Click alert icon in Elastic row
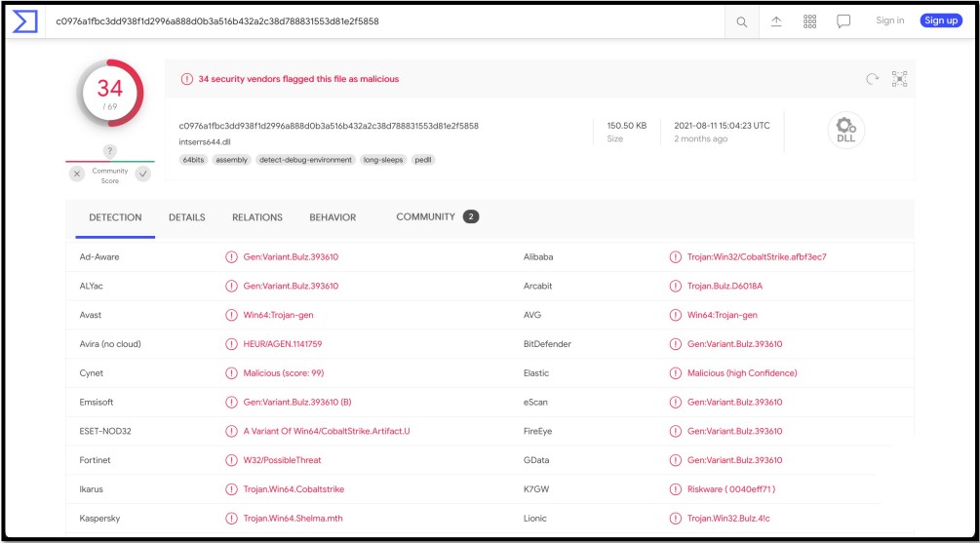The image size is (980, 543). point(675,373)
